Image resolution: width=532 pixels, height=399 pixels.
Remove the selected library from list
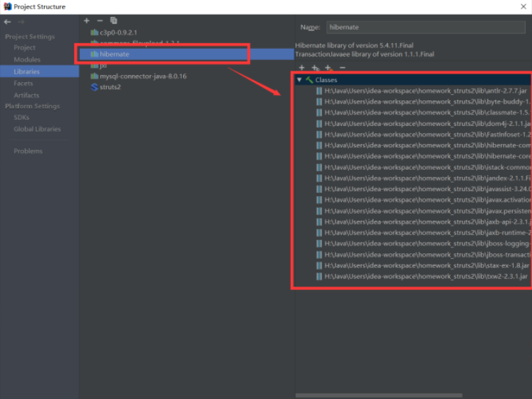tap(100, 21)
